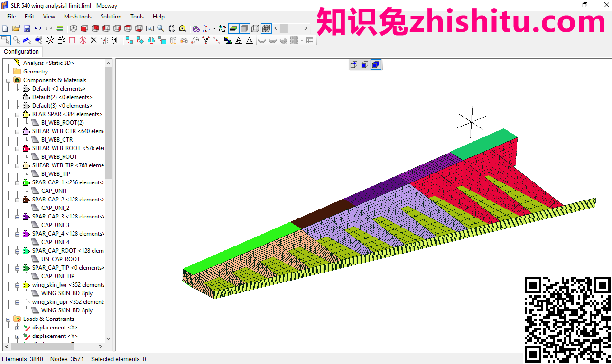This screenshot has width=612, height=364.
Task: Activate the rotate view tool icon
Action: tap(172, 28)
